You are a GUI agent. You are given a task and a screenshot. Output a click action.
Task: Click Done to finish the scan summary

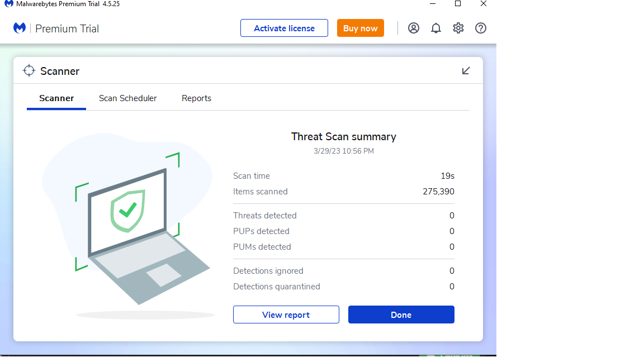click(401, 315)
